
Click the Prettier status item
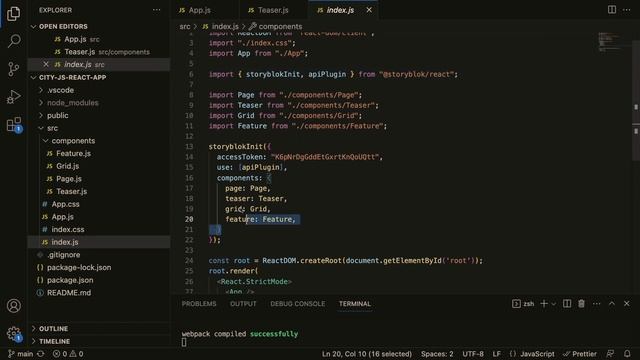[x=580, y=354]
